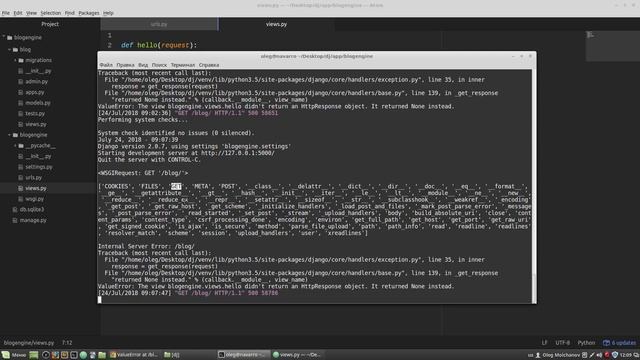Open the Help menu in Atom
Screen dimensions: 640x360
click(108, 13)
